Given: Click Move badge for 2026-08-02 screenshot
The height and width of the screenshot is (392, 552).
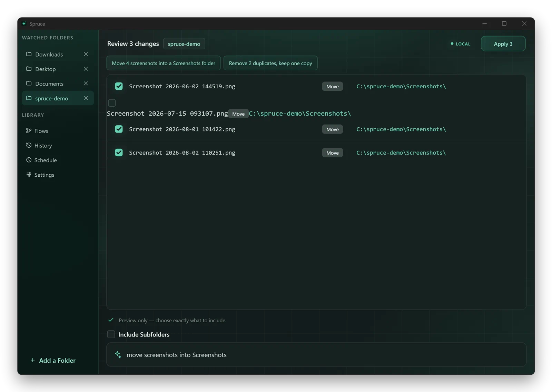Looking at the screenshot, I should point(332,153).
